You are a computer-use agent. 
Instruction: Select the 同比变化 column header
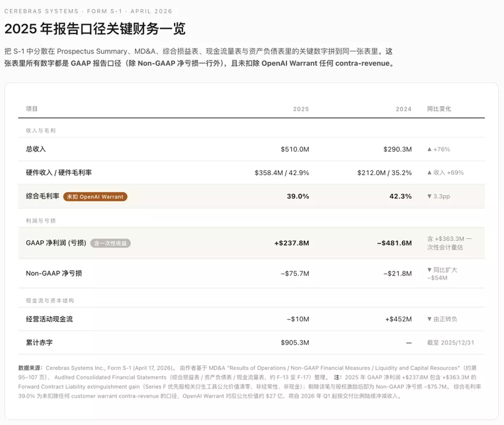pos(439,109)
